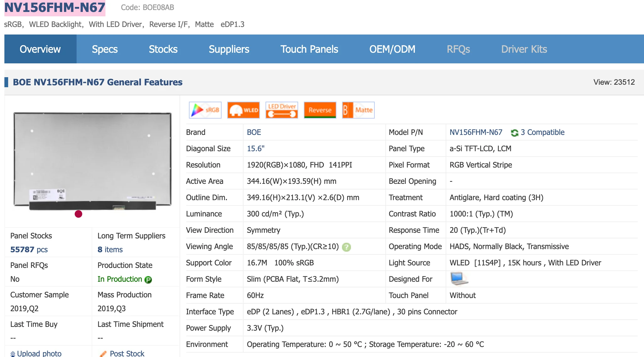Select the Driver Kits tab
Screen dimensions: 644x357
524,49
